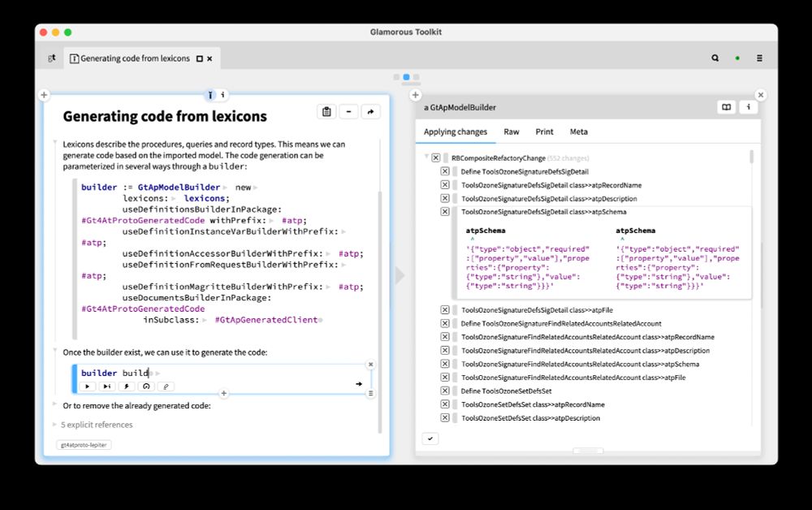Collapse the 'Lexicons describe the procedures' paragraph triangle
This screenshot has height=510, width=812.
[x=54, y=142]
